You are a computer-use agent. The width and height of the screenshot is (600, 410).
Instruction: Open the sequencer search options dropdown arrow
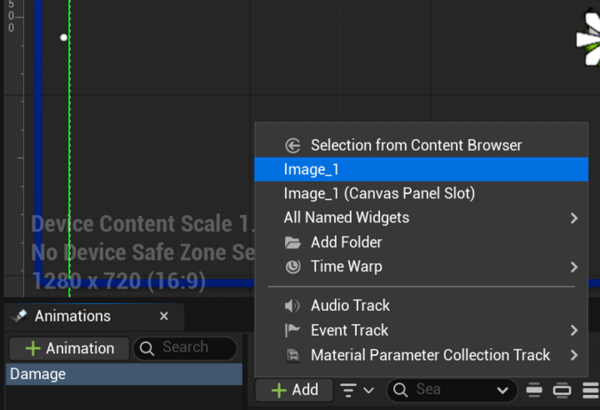[x=502, y=390]
